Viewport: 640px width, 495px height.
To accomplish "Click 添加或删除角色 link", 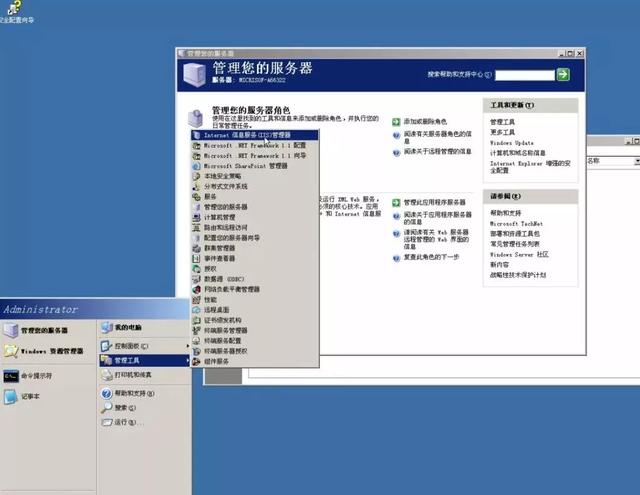I will 425,122.
